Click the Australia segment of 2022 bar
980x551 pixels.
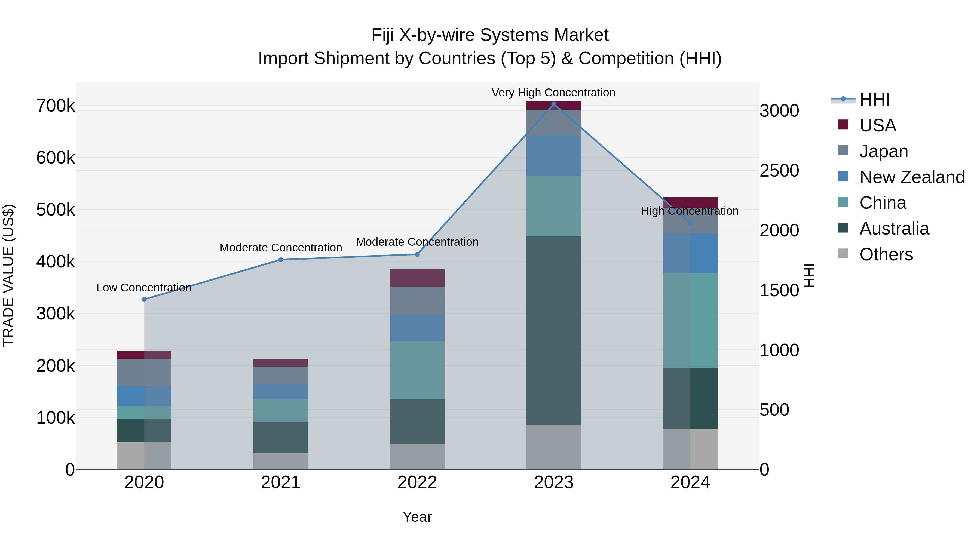click(417, 421)
